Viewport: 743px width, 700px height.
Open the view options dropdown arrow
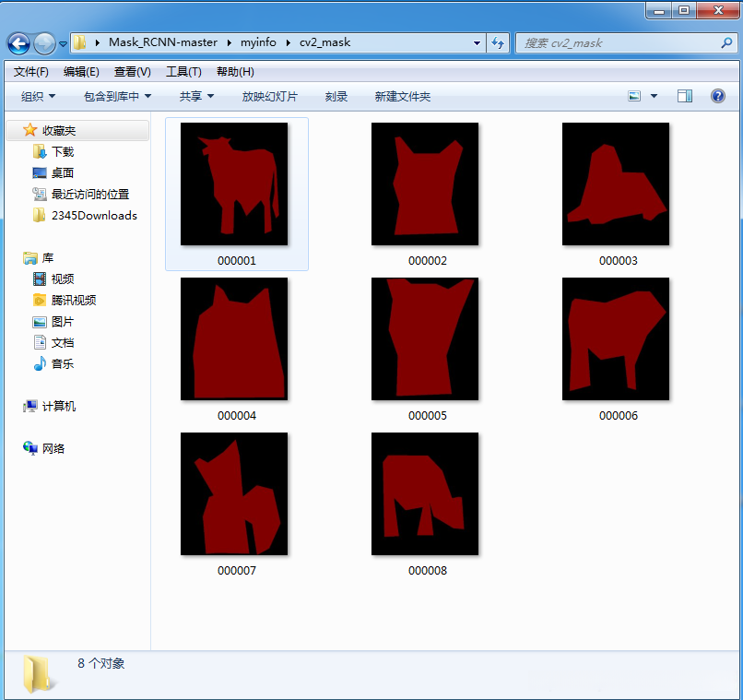click(654, 96)
